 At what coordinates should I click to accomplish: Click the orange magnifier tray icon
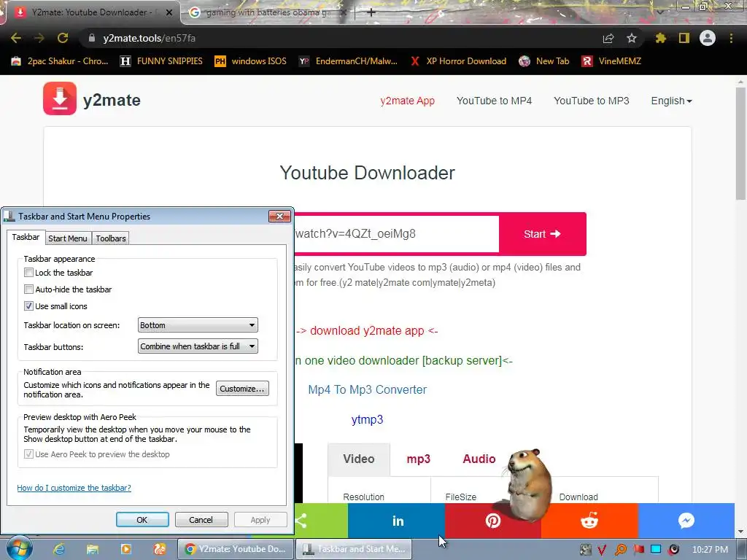click(620, 550)
